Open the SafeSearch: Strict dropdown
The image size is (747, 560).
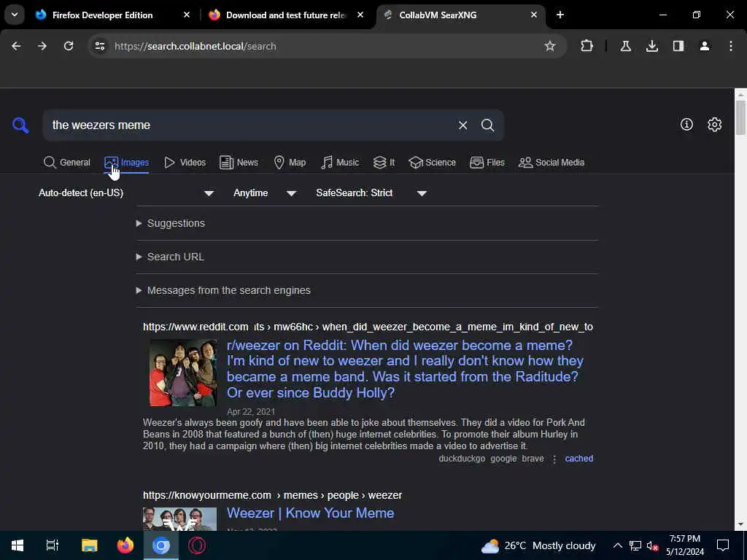(x=371, y=193)
